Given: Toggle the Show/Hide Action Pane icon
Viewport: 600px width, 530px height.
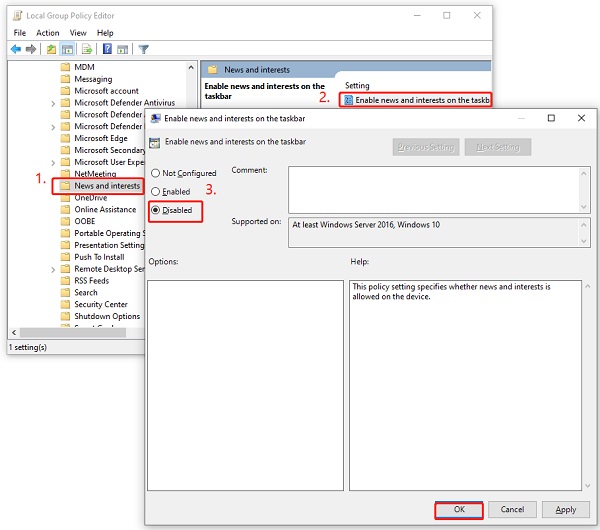Looking at the screenshot, I should coord(122,49).
